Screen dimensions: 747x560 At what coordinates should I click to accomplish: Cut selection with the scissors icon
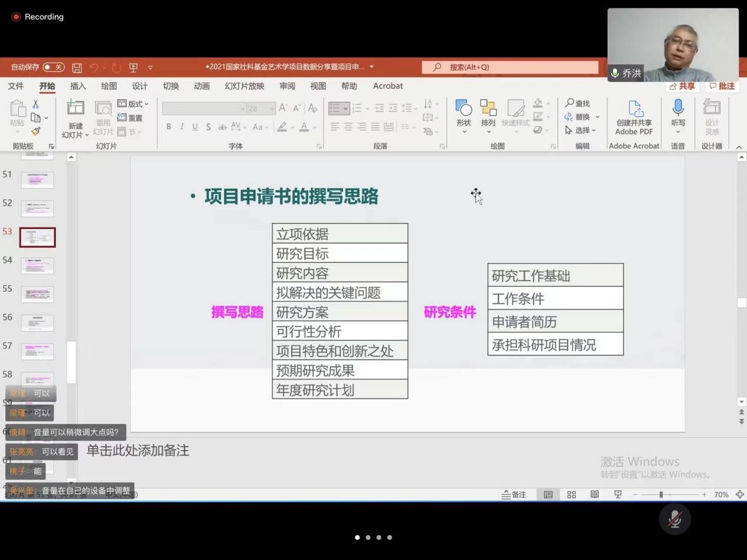pos(35,104)
